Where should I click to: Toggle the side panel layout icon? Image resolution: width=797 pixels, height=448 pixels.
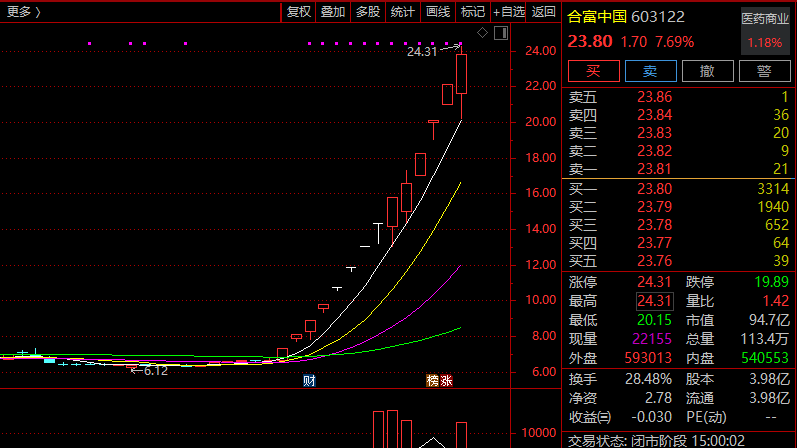point(499,33)
